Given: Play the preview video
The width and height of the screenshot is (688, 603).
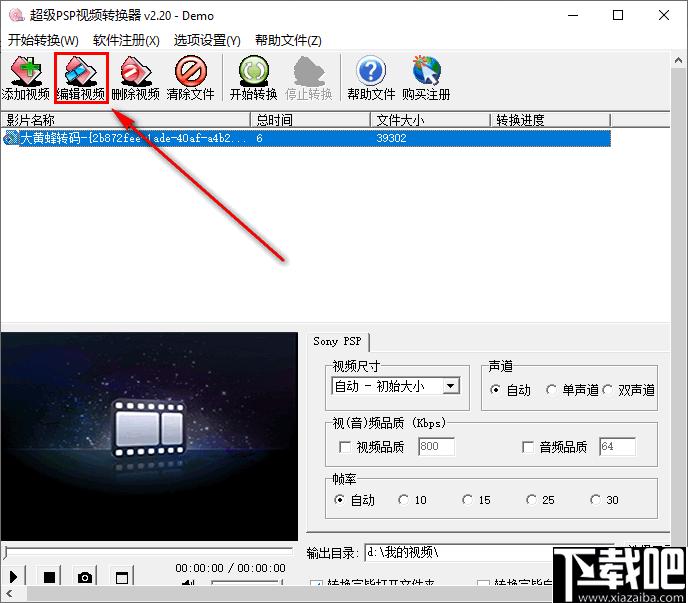Looking at the screenshot, I should click(x=14, y=577).
